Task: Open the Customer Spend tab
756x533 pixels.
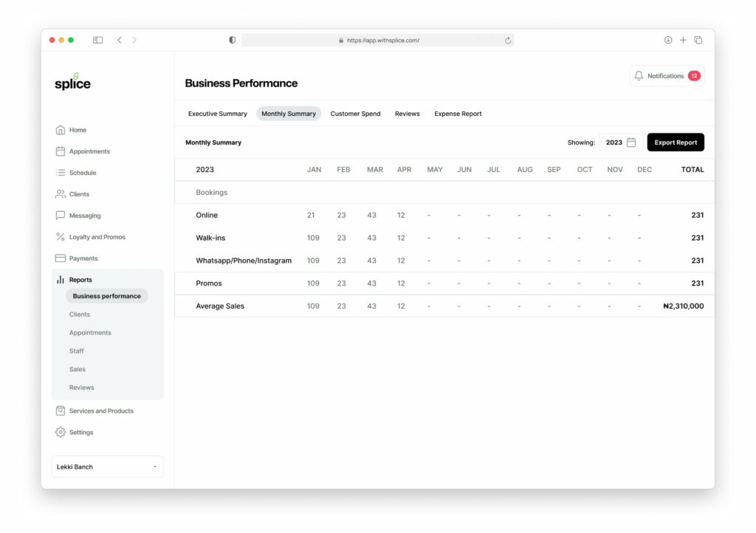Action: coord(354,114)
